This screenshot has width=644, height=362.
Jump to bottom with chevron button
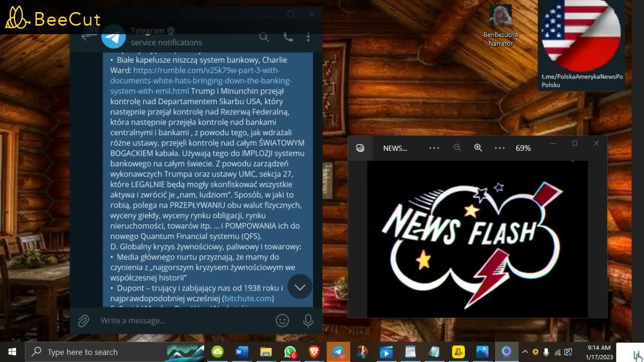tap(300, 287)
